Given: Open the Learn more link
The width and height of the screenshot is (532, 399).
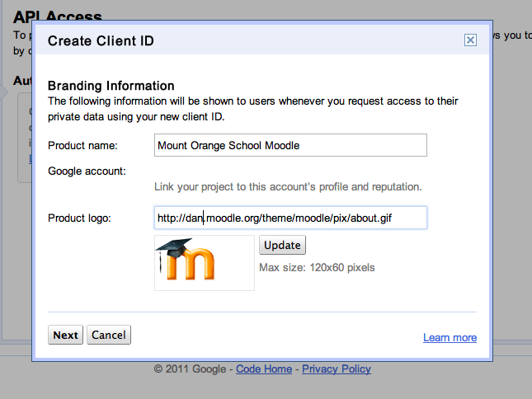Looking at the screenshot, I should point(450,338).
